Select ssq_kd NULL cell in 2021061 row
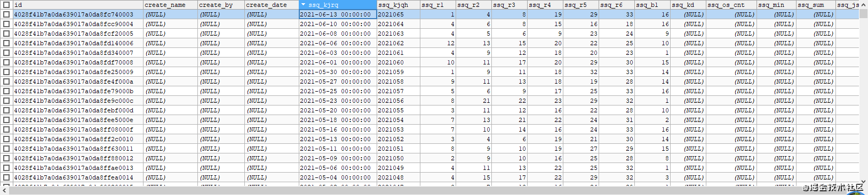The height and width of the screenshot is (195, 868). [x=688, y=53]
